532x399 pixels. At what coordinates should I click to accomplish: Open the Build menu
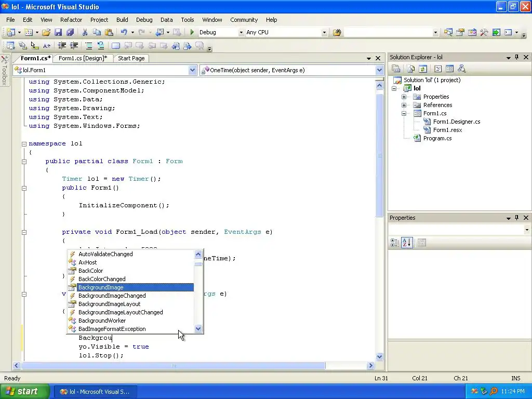pyautogui.click(x=122, y=20)
